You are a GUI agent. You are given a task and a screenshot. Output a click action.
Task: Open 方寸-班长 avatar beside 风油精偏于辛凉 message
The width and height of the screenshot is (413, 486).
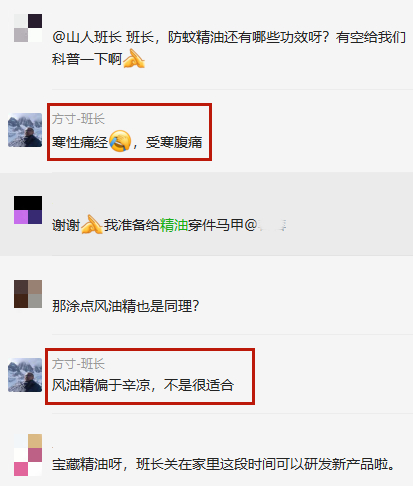pyautogui.click(x=25, y=375)
